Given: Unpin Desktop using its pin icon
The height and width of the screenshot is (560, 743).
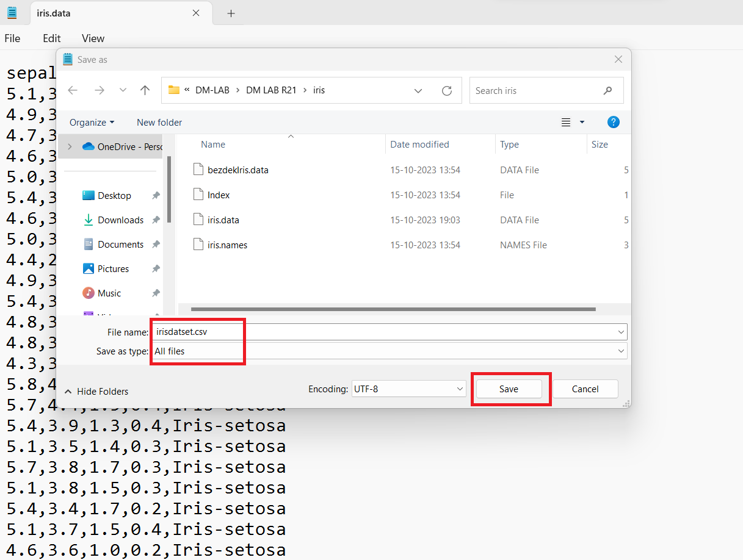Looking at the screenshot, I should click(156, 195).
